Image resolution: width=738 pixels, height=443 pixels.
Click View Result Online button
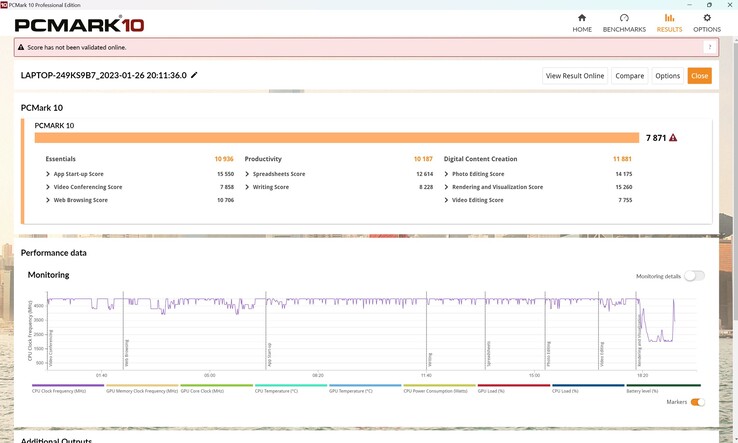pos(575,76)
